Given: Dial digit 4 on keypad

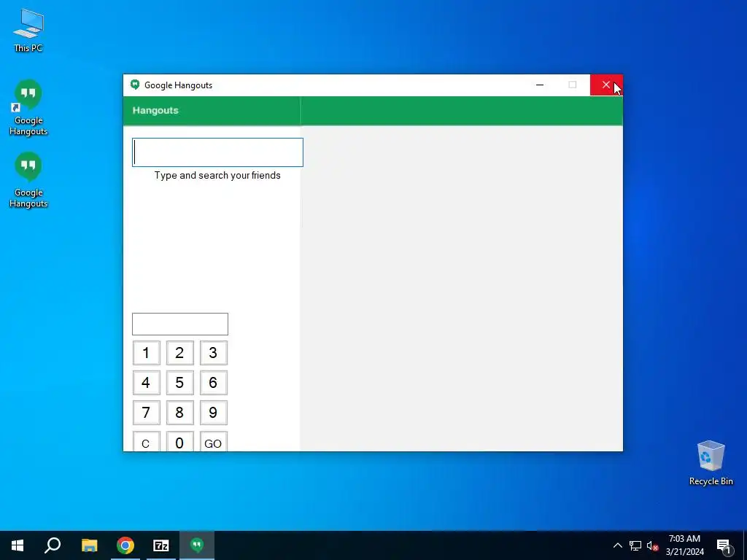Looking at the screenshot, I should coord(146,383).
